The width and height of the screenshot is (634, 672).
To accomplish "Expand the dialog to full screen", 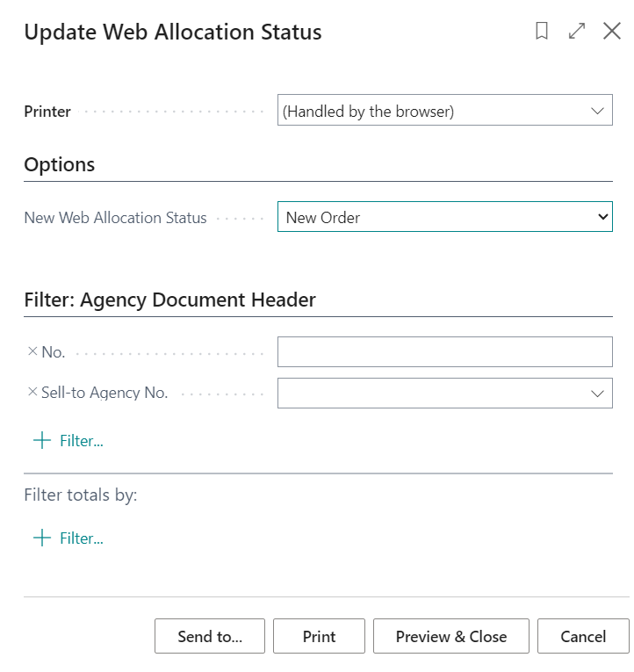I will click(577, 32).
